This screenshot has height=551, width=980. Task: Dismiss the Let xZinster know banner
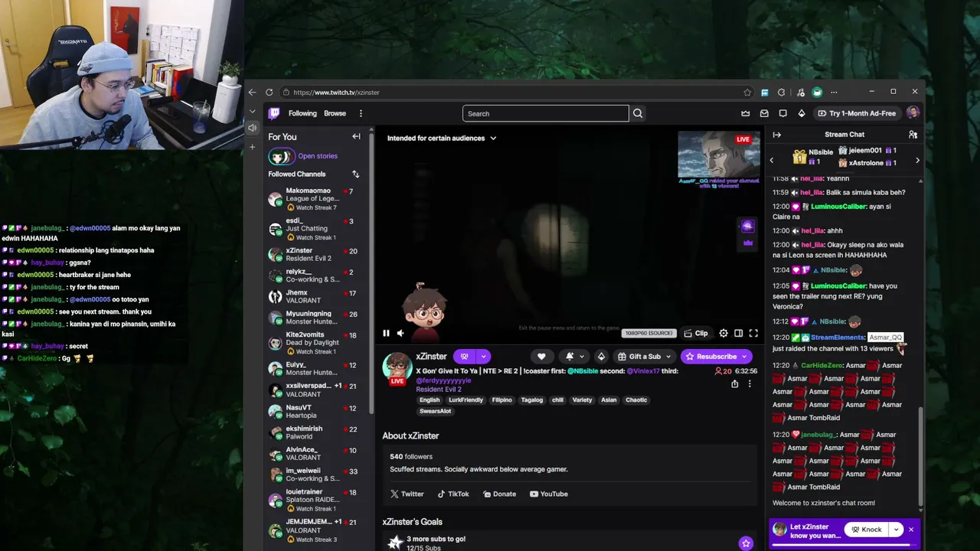pos(911,529)
